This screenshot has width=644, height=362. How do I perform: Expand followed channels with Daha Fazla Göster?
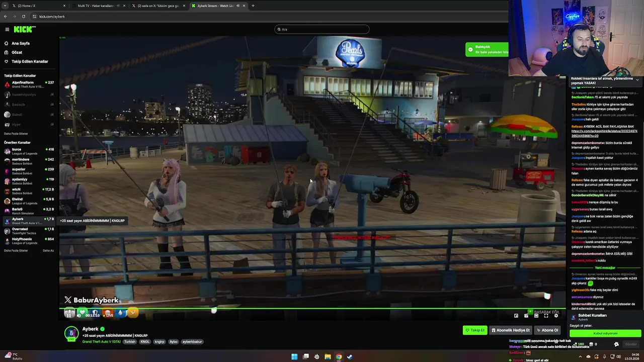pyautogui.click(x=16, y=134)
